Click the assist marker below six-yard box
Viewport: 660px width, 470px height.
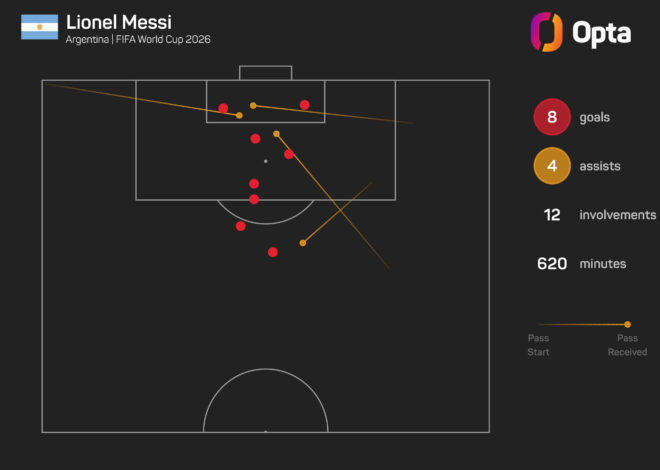click(x=276, y=134)
